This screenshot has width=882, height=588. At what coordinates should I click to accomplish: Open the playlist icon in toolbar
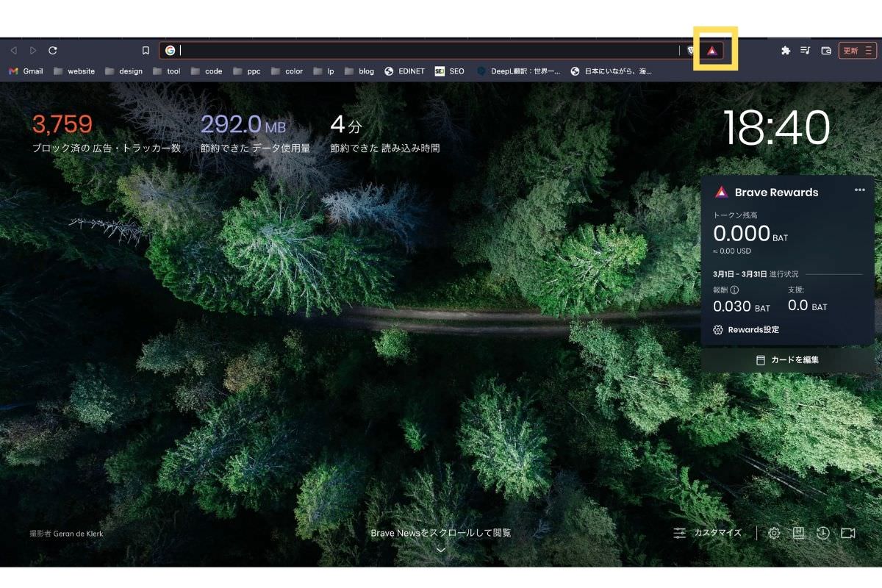(x=806, y=51)
